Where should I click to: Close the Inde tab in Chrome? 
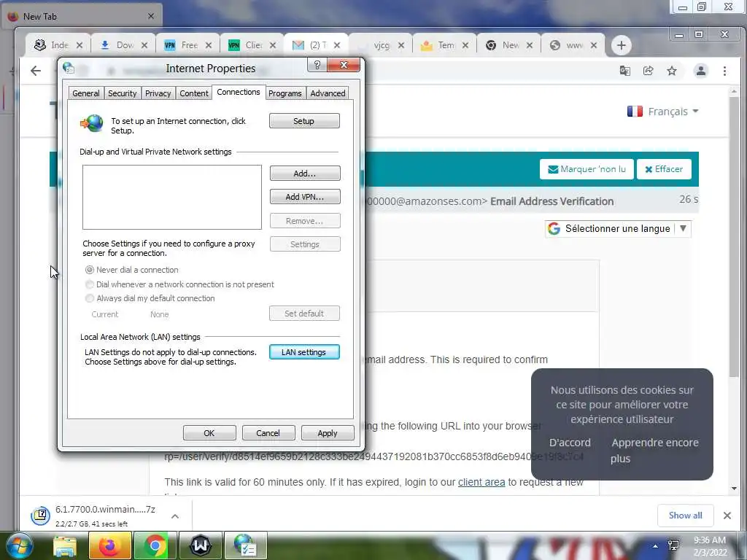pos(80,45)
